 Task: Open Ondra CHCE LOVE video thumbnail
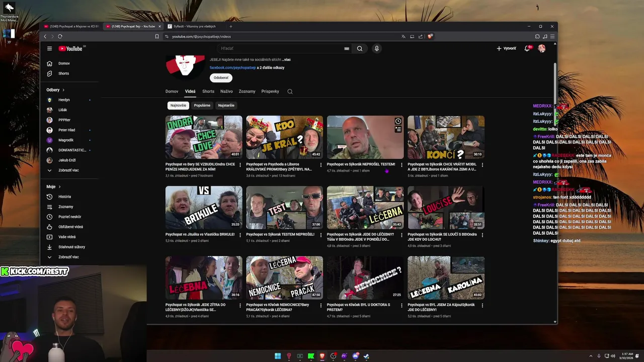(x=204, y=137)
